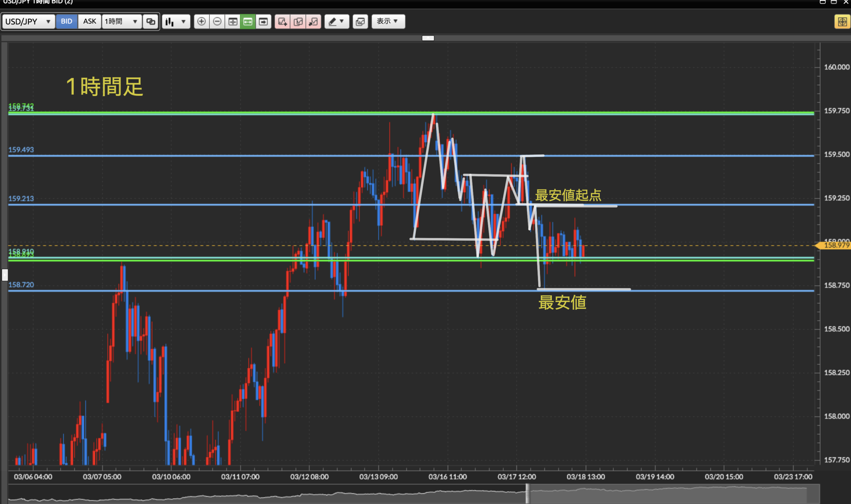Open the pencil drawing tools menu

pyautogui.click(x=336, y=21)
